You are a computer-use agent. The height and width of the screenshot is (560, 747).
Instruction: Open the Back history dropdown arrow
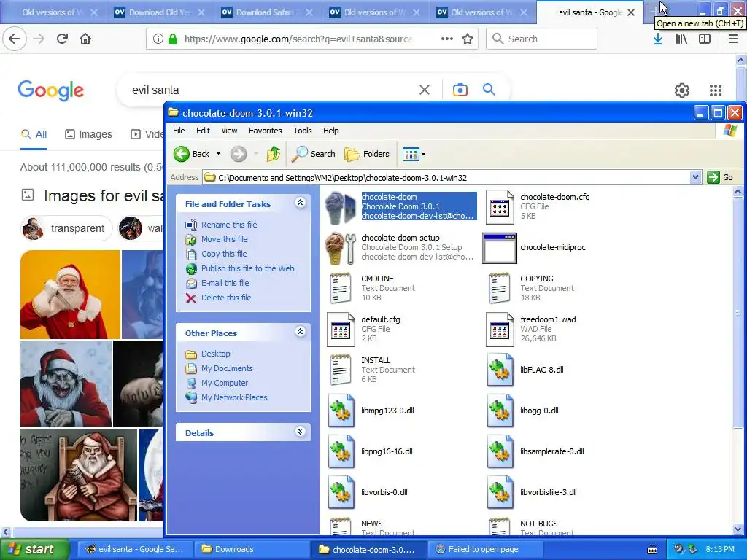click(x=218, y=154)
